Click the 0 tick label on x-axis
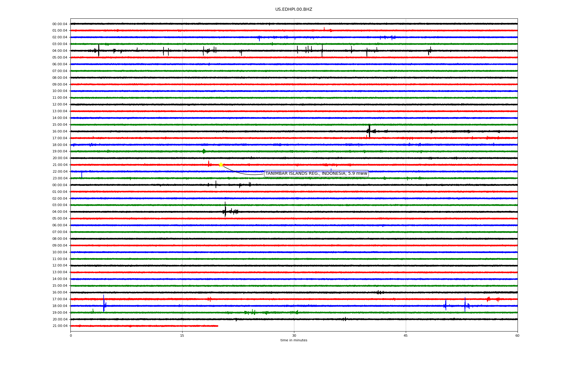 71,335
